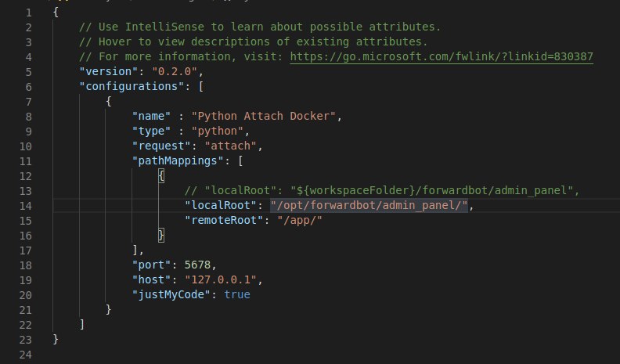Click the "]," on line 17

coord(139,250)
